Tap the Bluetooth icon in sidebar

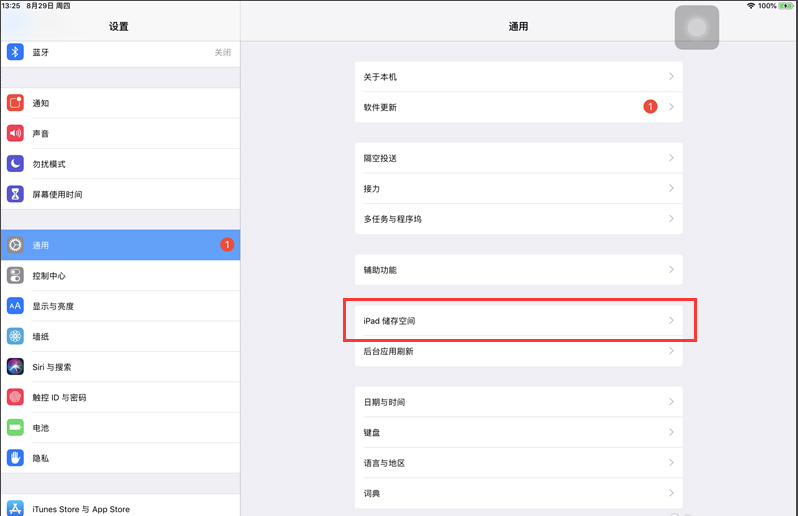(x=15, y=52)
